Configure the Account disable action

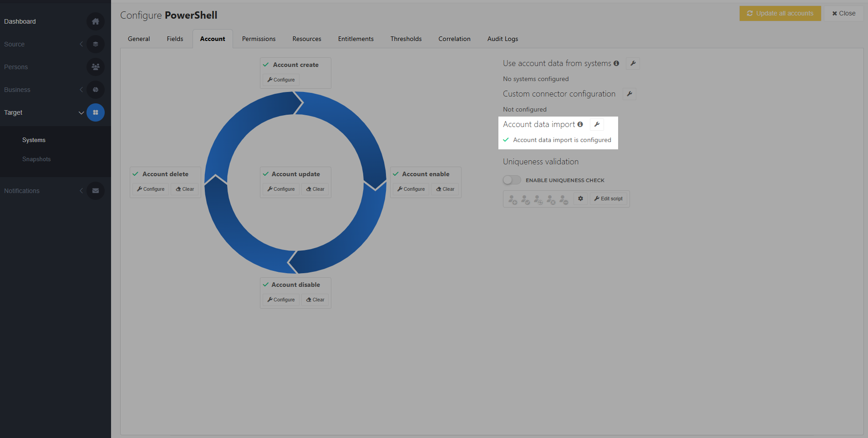point(281,300)
